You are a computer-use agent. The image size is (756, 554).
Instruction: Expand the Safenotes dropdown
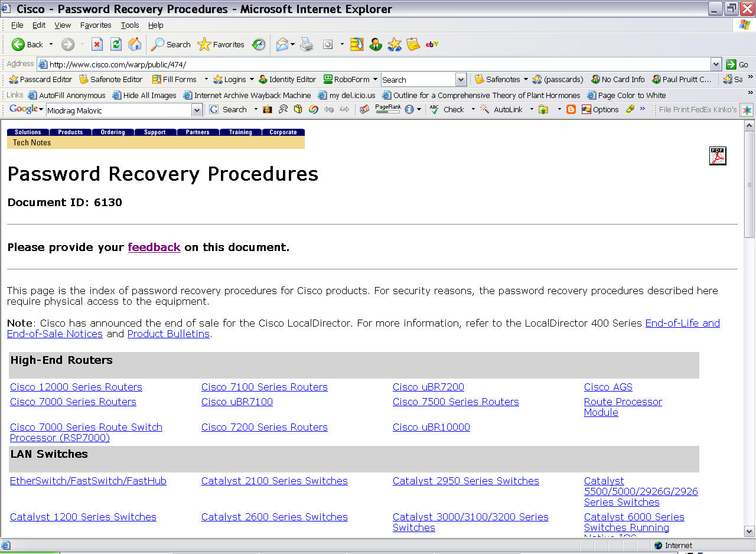[x=526, y=79]
